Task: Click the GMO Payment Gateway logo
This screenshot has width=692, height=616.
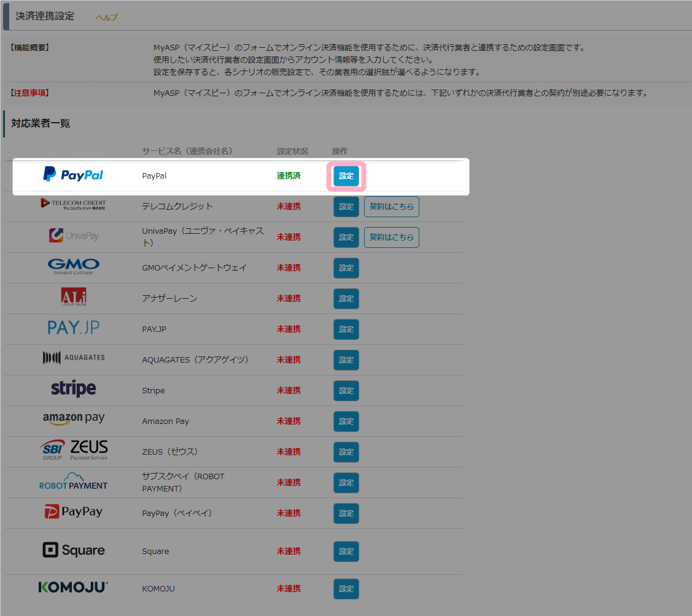Action: (73, 266)
